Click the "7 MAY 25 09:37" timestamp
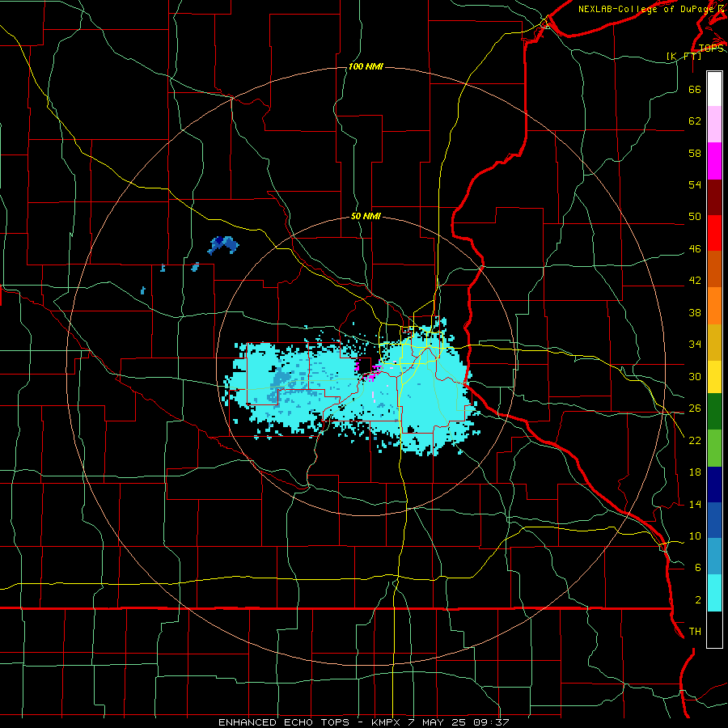 [459, 722]
